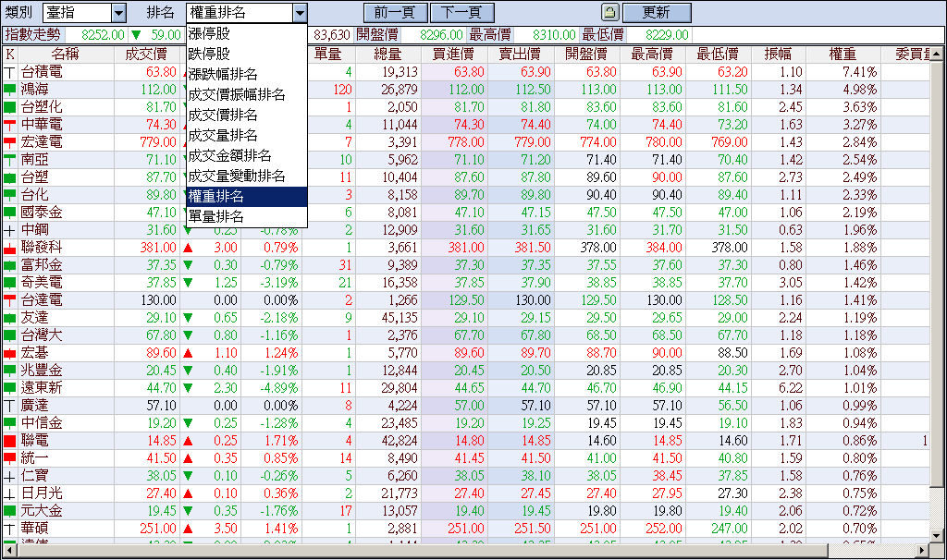Open candlestick icon for 中鋼 row
Screen dimensions: 947x560
(x=9, y=230)
